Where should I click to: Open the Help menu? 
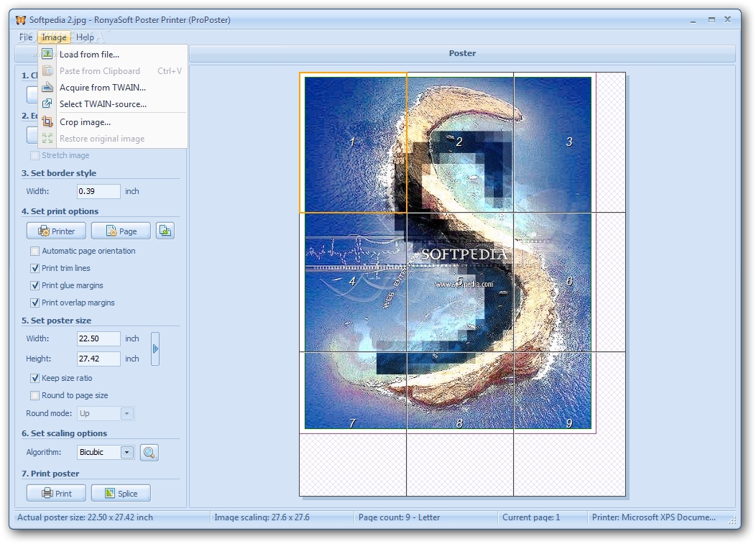(x=85, y=37)
